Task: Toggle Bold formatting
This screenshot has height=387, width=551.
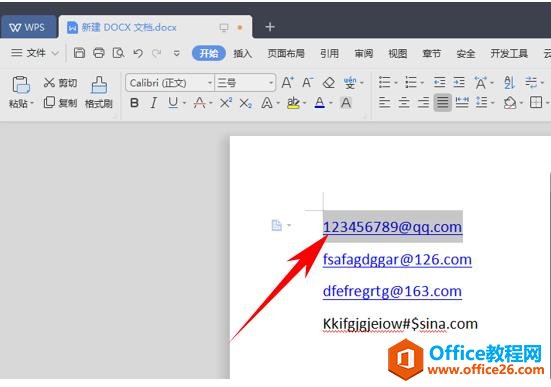Action: 134,103
